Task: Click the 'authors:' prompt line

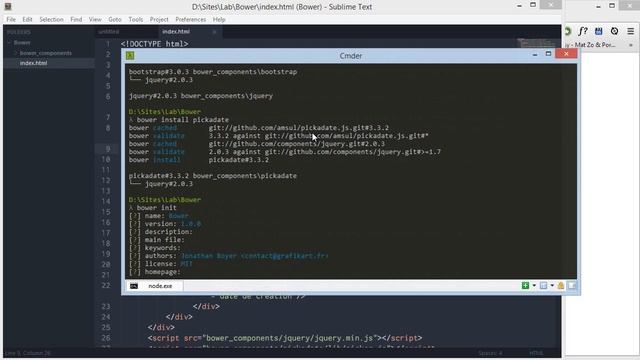Action: (229, 256)
